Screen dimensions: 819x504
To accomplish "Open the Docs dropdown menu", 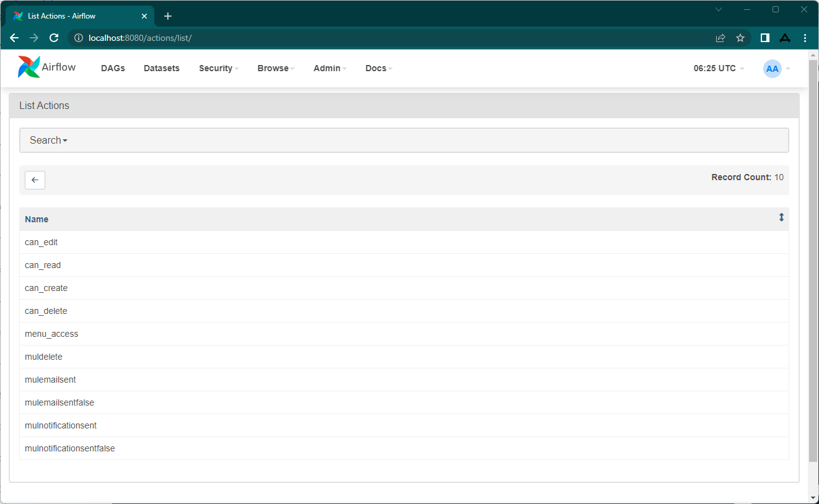I will tap(379, 68).
